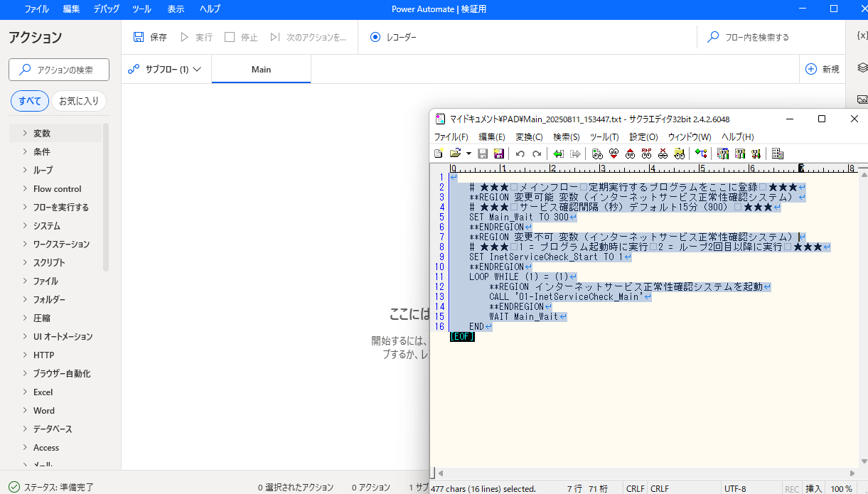
Task: Open the recent files dropdown arrow beside Open icon
Action: pos(468,154)
